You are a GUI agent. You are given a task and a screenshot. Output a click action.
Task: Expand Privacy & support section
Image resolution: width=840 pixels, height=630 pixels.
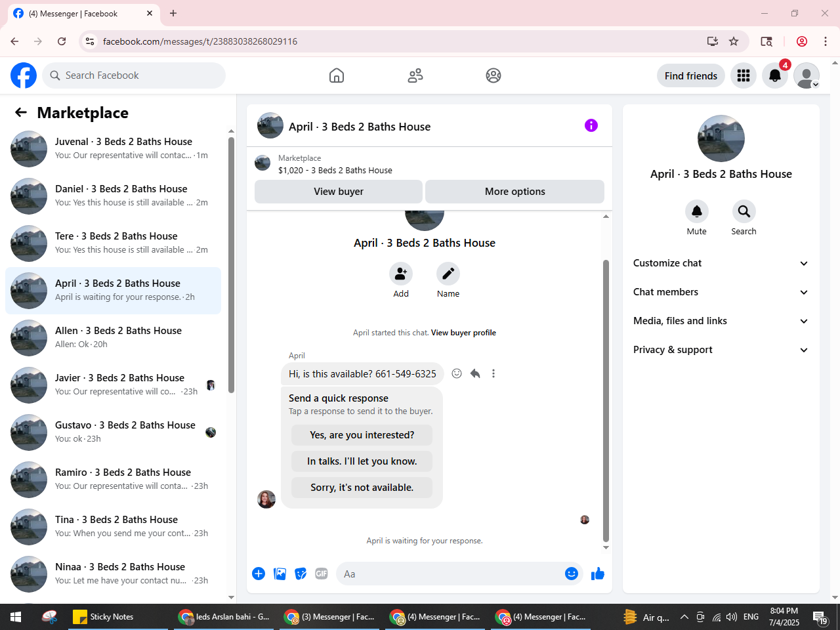coord(721,350)
